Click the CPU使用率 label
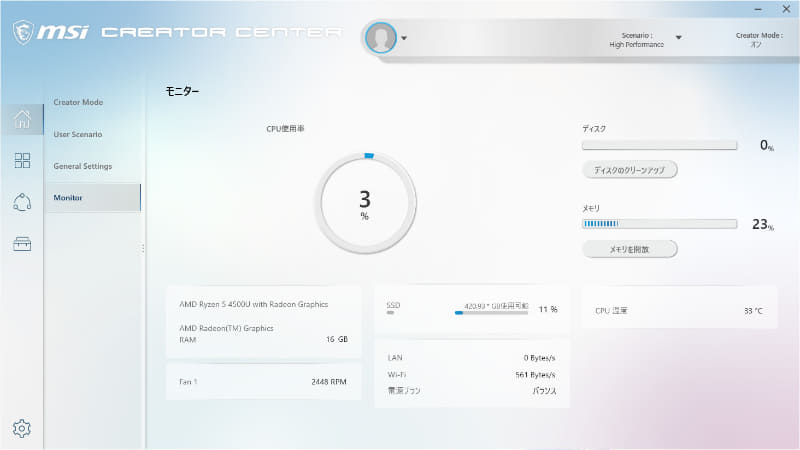800x450 pixels. (x=285, y=129)
